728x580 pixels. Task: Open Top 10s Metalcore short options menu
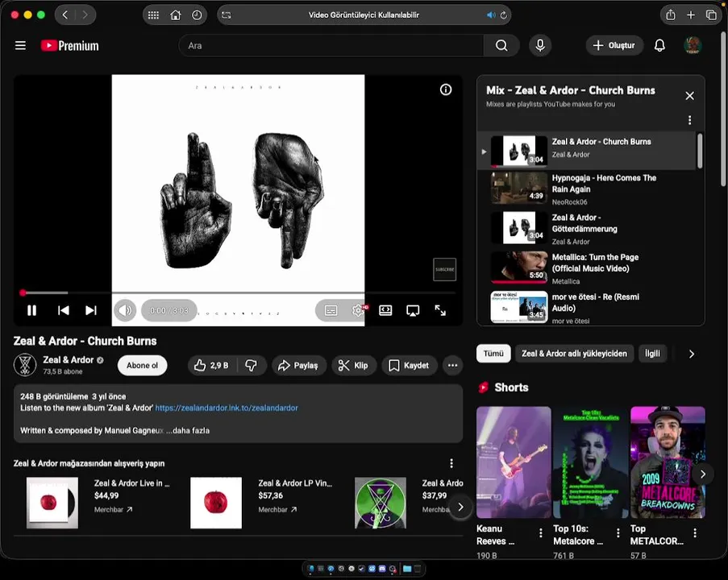click(x=618, y=533)
